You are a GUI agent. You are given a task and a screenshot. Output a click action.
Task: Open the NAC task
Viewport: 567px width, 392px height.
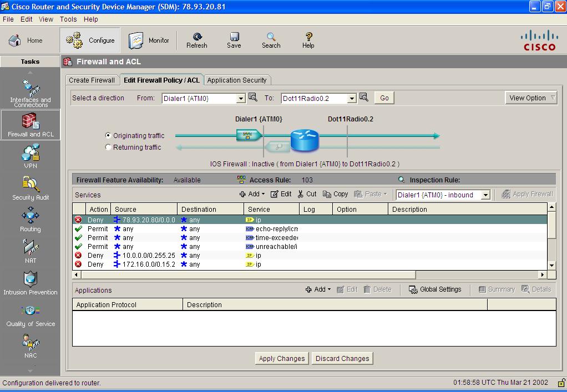point(31,346)
